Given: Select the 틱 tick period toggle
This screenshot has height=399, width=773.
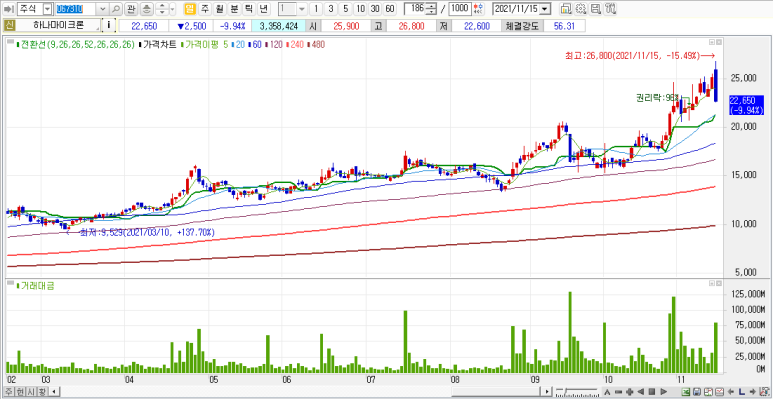Looking at the screenshot, I should 249,9.
